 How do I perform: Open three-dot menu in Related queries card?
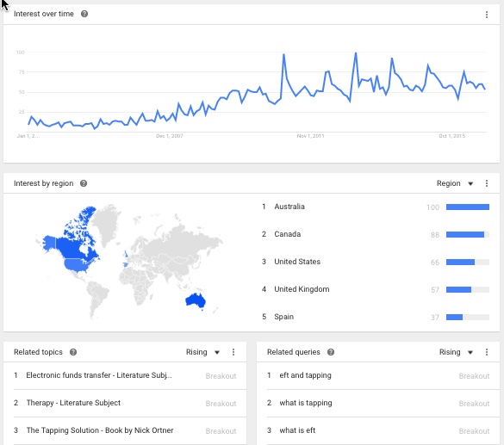[486, 352]
